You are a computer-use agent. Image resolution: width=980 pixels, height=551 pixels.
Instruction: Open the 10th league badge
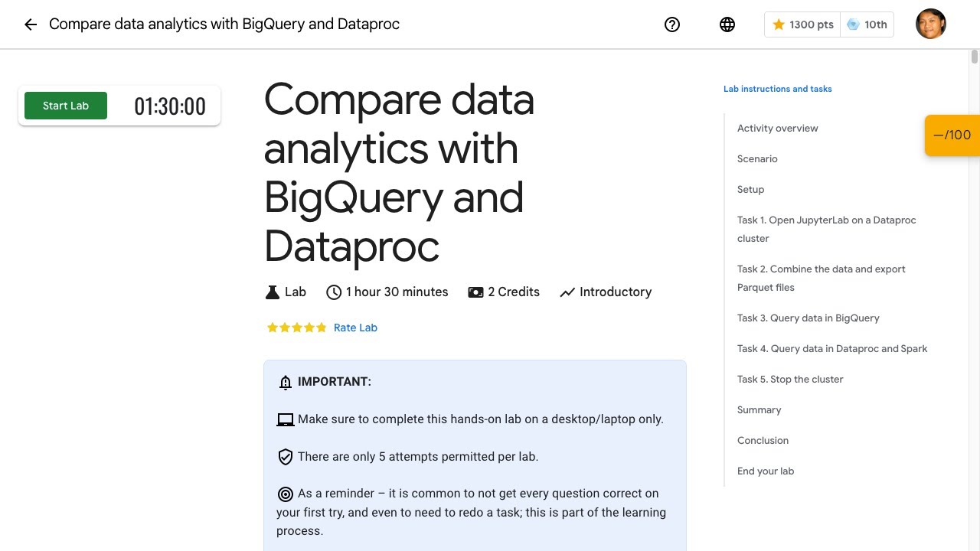(x=867, y=24)
